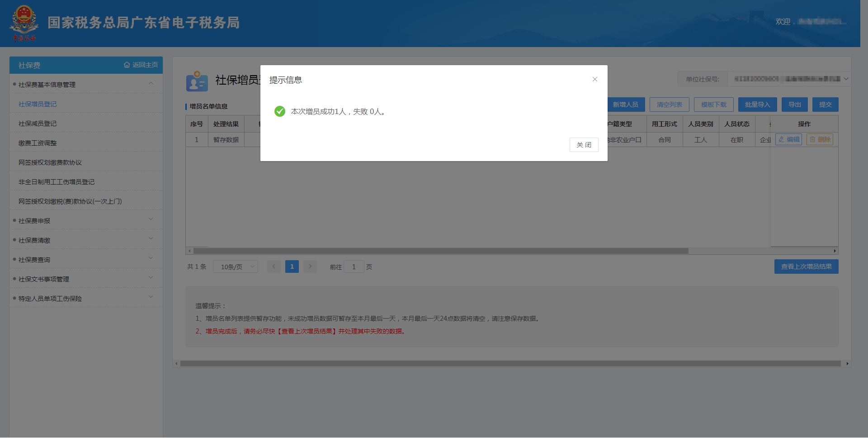Click the 社保增员 person card icon
The height and width of the screenshot is (438, 868).
[197, 81]
